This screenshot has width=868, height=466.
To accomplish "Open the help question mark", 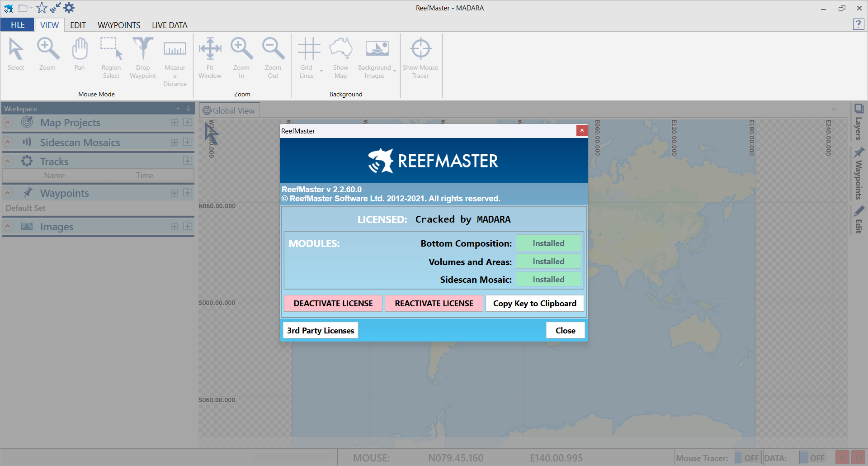I will pyautogui.click(x=858, y=24).
